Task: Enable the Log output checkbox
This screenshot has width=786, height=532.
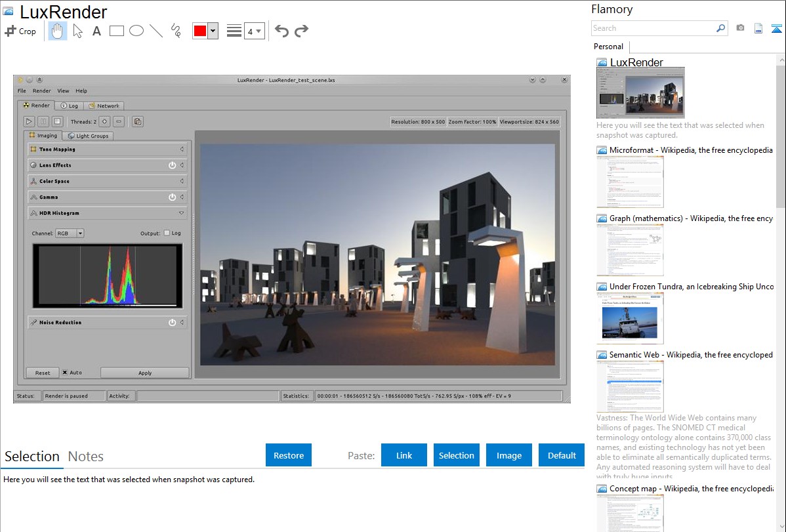Action: (x=167, y=233)
